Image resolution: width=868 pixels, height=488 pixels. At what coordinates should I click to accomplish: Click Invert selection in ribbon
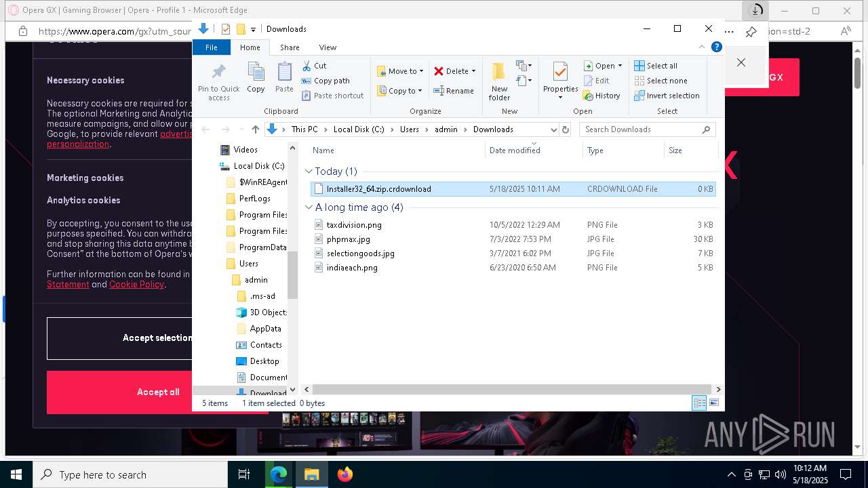pyautogui.click(x=667, y=96)
